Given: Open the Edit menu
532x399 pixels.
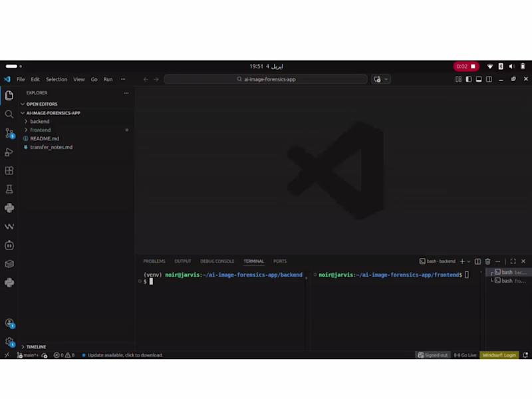Looking at the screenshot, I should [35, 79].
